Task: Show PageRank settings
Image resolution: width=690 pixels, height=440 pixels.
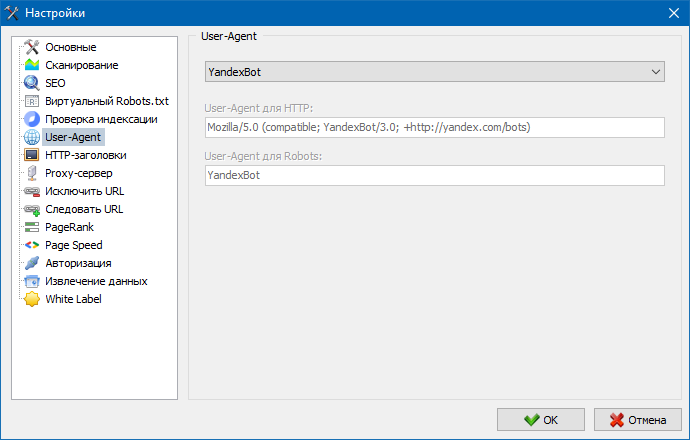Action: (70, 227)
